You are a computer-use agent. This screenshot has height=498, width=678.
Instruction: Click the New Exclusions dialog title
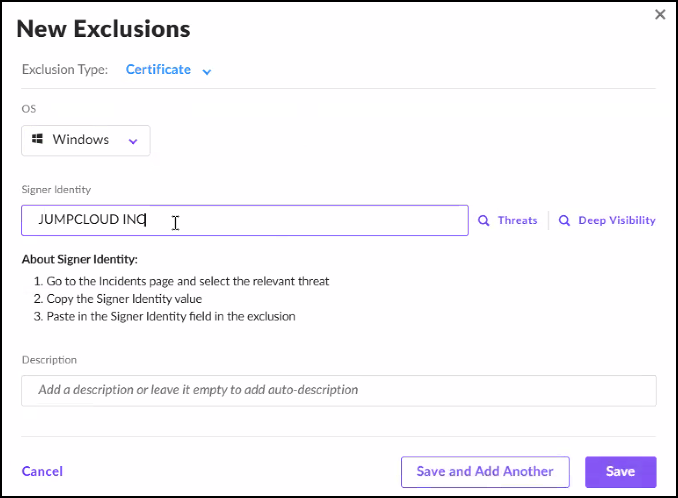[103, 28]
